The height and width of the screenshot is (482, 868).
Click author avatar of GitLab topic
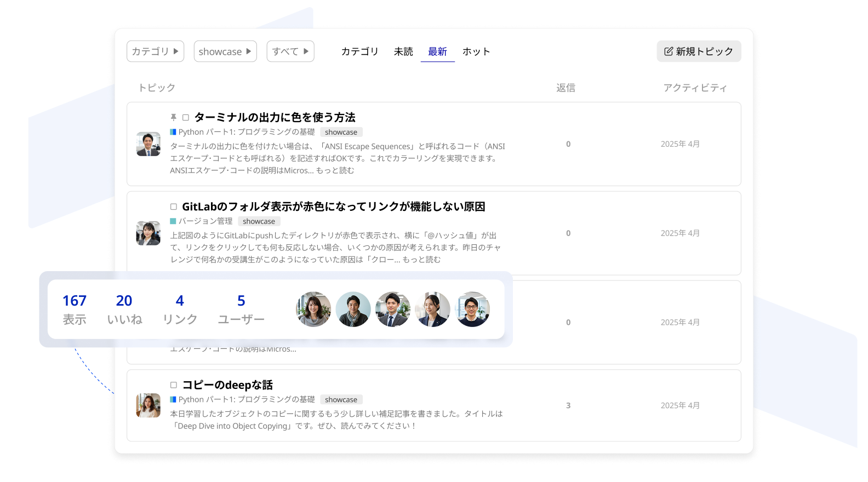coord(149,233)
